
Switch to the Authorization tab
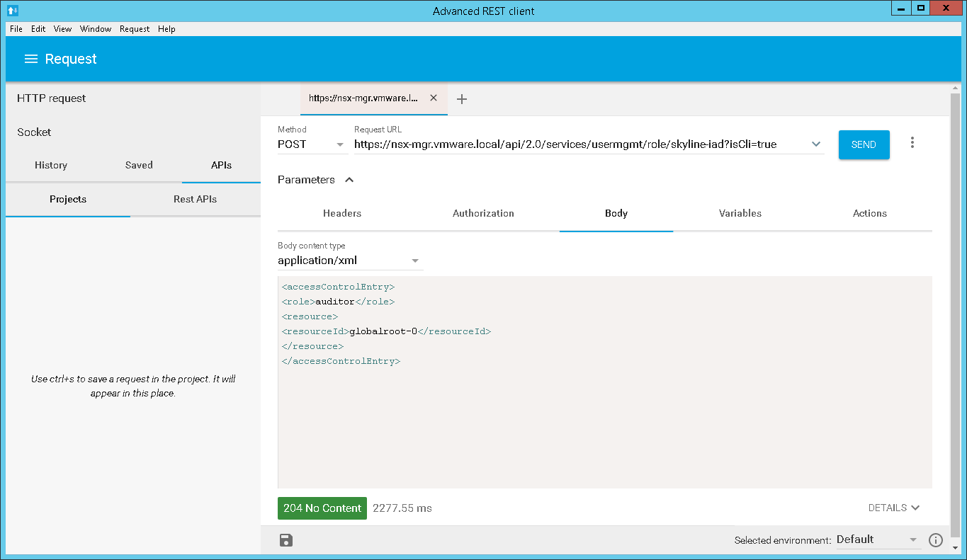483,213
